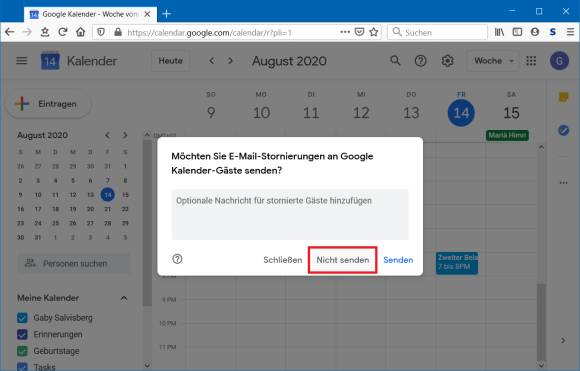Click Nicht senden in the dialog

(x=343, y=260)
